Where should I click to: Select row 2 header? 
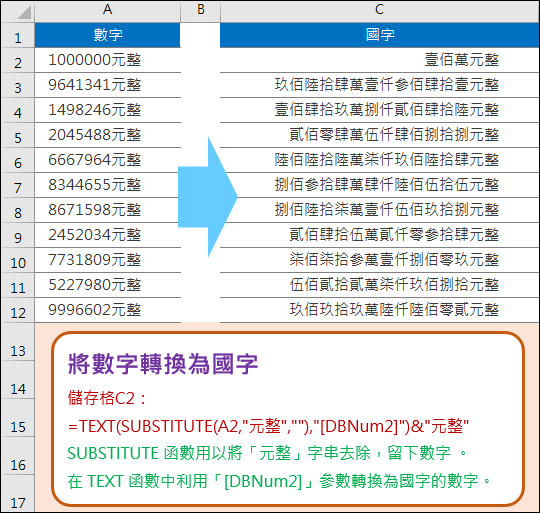pos(18,60)
